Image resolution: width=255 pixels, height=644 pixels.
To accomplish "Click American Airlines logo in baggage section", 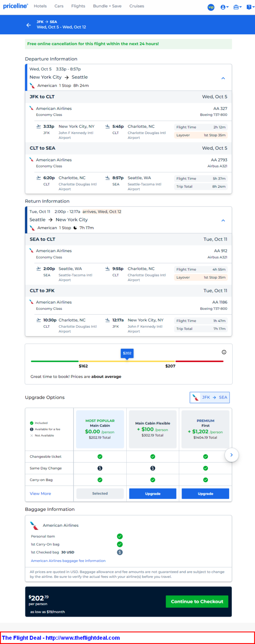I will 34,525.
